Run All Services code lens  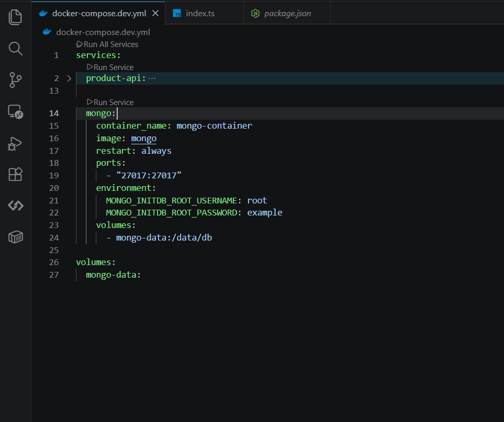(107, 44)
